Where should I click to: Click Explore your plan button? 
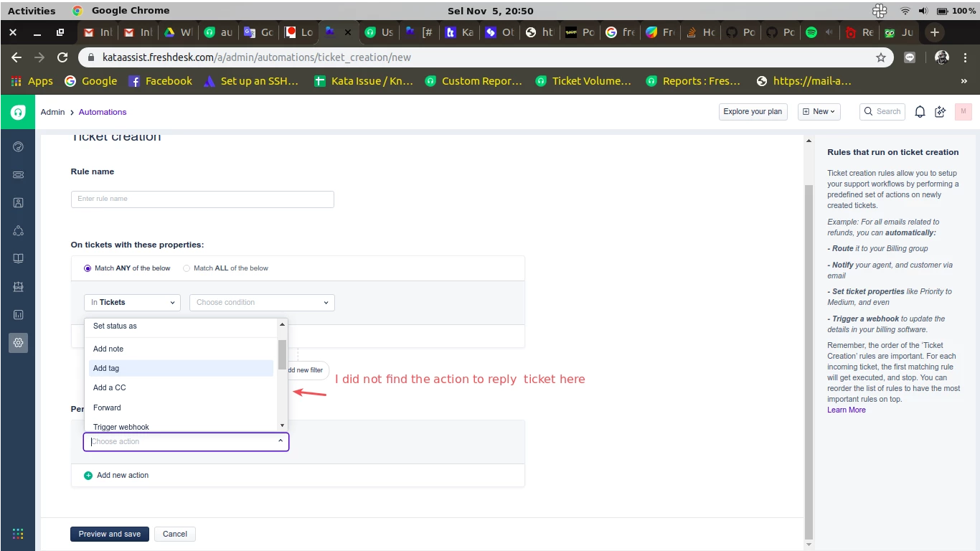[x=753, y=111]
